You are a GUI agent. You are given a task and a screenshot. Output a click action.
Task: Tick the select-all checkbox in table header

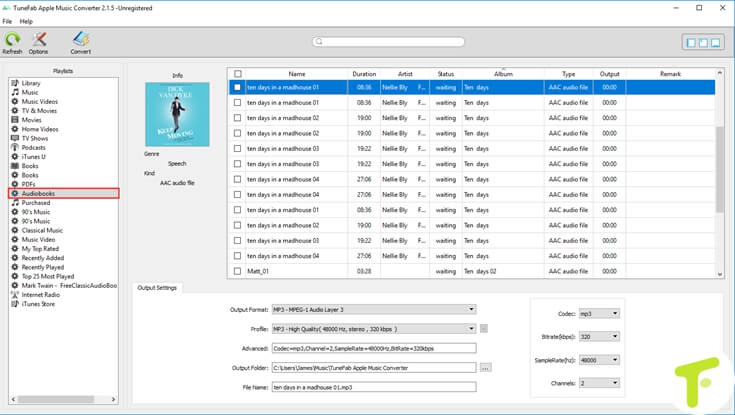pyautogui.click(x=238, y=74)
